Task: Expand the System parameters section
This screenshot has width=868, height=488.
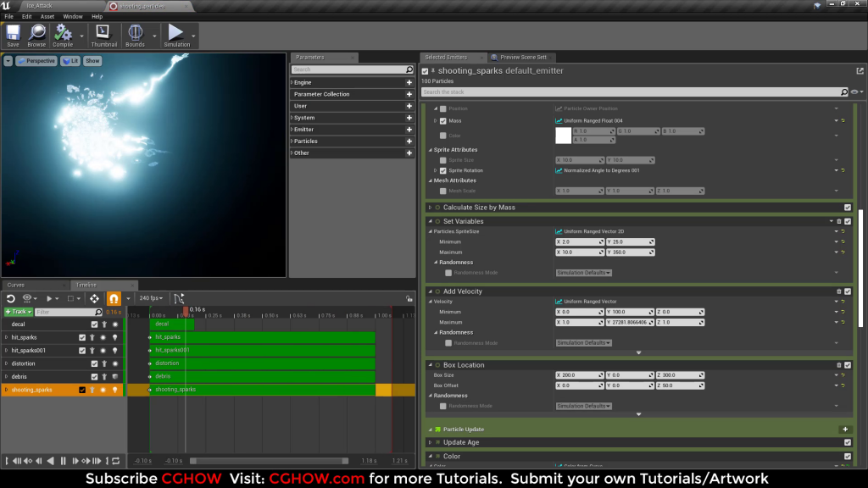Action: click(x=292, y=118)
